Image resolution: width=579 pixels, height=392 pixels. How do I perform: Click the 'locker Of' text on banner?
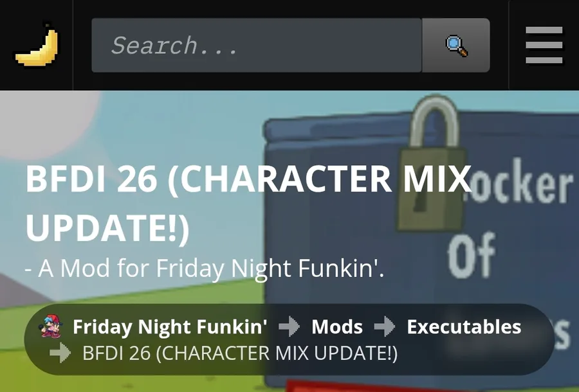510,218
